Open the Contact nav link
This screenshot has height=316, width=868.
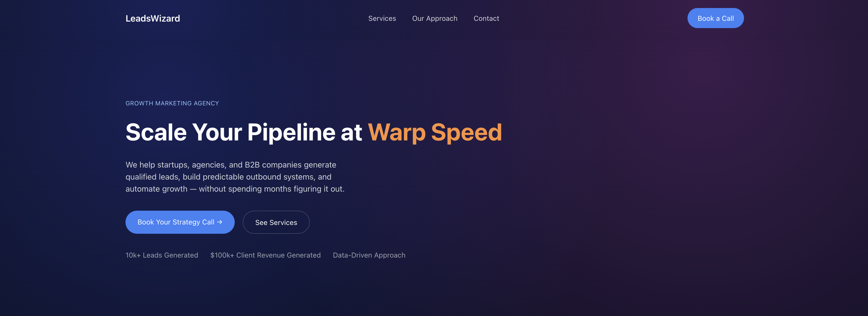point(486,19)
